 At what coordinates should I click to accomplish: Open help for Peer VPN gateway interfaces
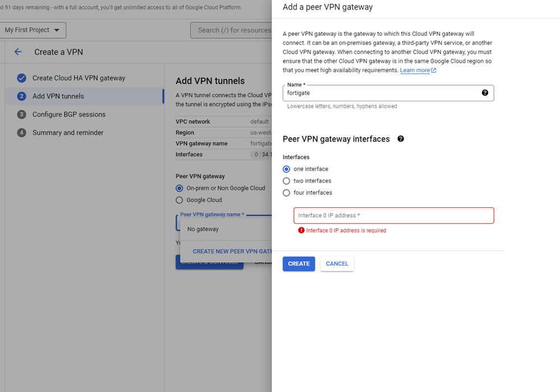401,139
